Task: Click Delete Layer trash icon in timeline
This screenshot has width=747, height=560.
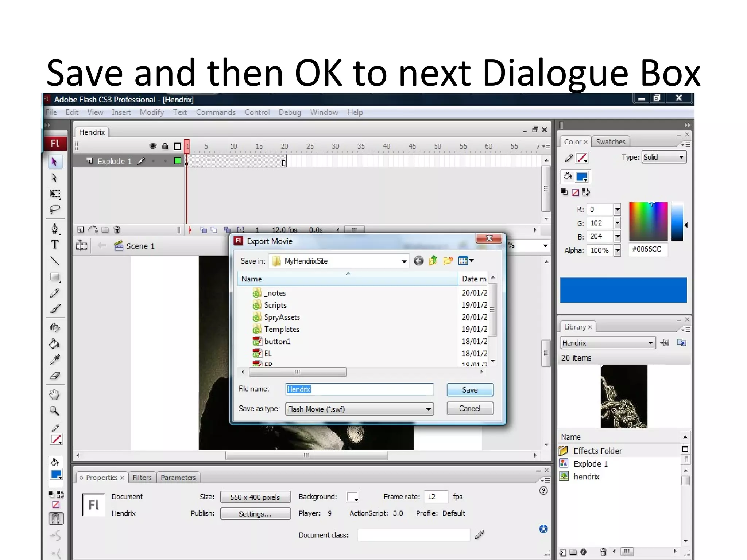Action: (117, 230)
